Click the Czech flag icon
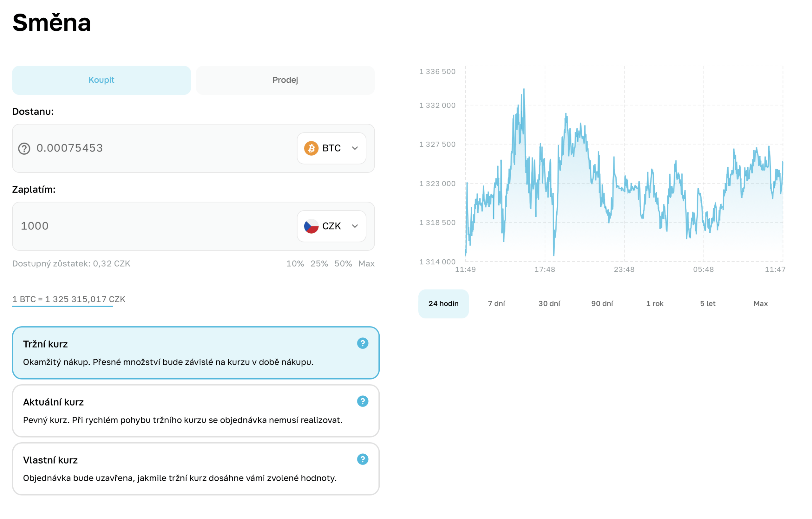The width and height of the screenshot is (812, 519). (x=311, y=226)
